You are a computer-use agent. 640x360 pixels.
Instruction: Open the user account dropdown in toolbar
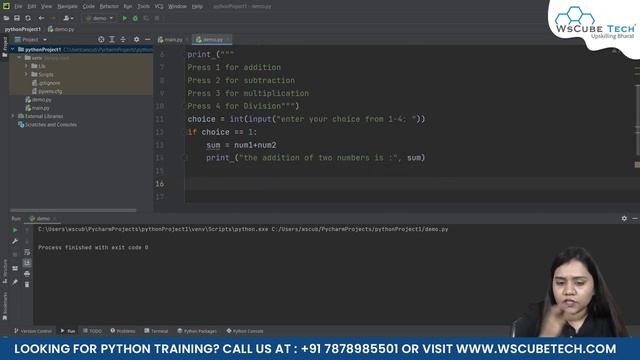[x=68, y=18]
